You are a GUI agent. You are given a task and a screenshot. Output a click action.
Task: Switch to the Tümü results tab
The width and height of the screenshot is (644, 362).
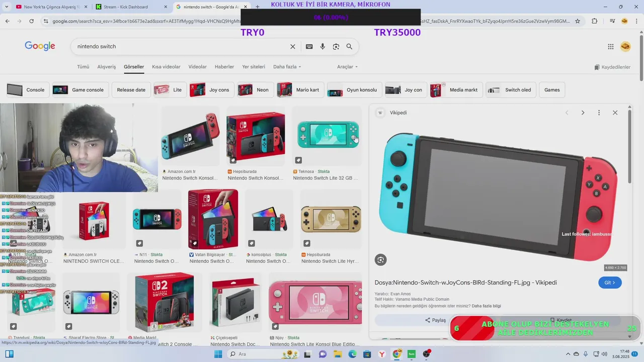[x=83, y=67]
